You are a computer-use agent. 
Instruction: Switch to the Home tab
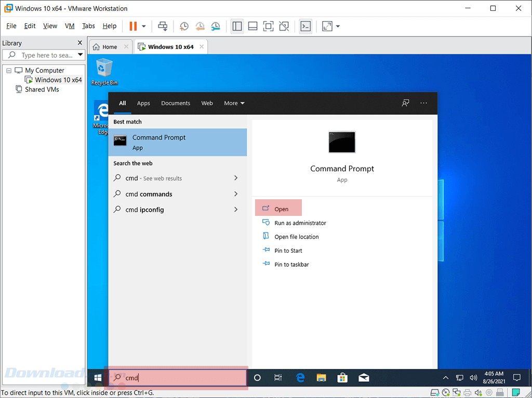[105, 47]
